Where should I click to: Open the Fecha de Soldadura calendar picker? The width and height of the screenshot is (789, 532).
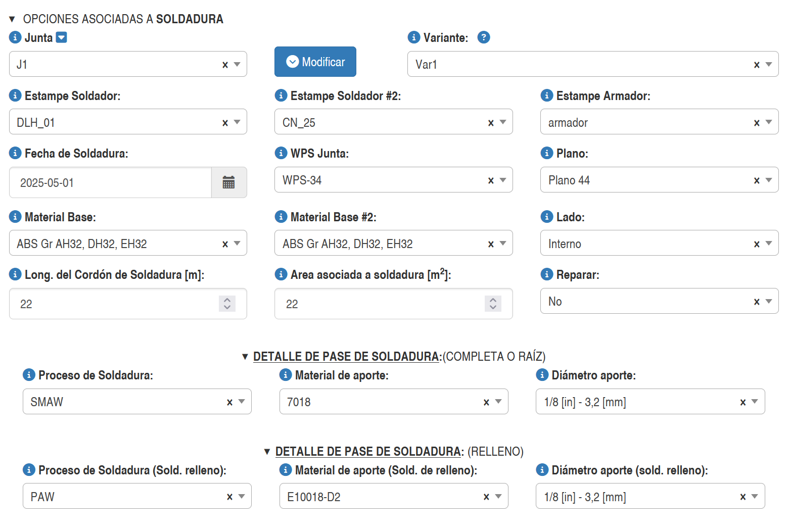click(x=228, y=182)
